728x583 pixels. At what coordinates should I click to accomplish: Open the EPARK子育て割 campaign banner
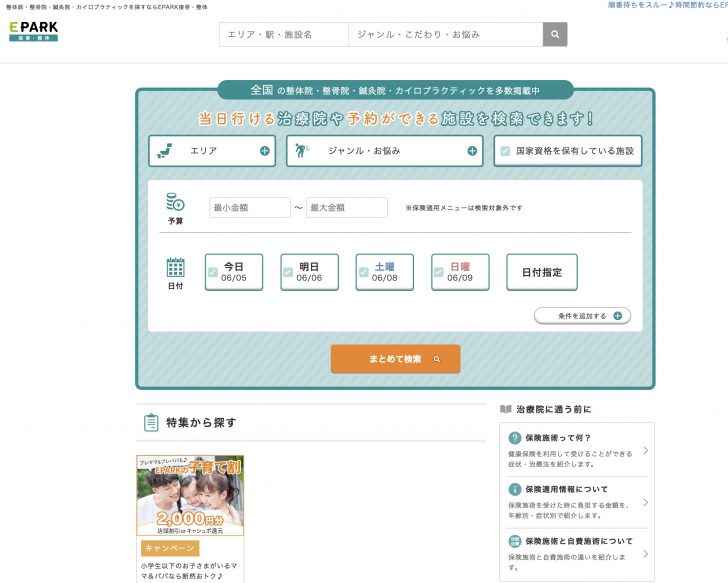pos(190,496)
